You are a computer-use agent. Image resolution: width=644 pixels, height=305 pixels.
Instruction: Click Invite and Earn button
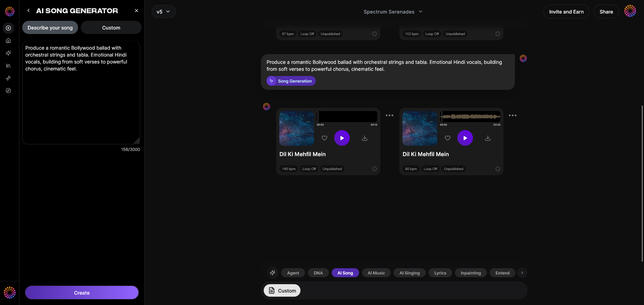(x=566, y=11)
